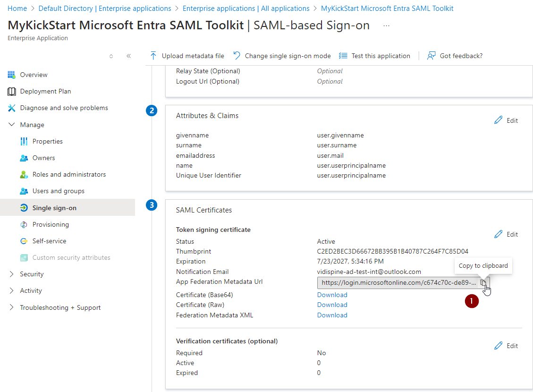533x392 pixels.
Task: Collapse the sidebar with double-chevron icon
Action: coord(128,56)
